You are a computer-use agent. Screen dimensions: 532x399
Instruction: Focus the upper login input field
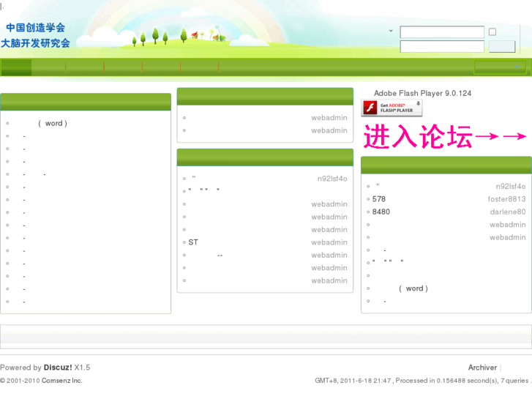click(x=442, y=32)
